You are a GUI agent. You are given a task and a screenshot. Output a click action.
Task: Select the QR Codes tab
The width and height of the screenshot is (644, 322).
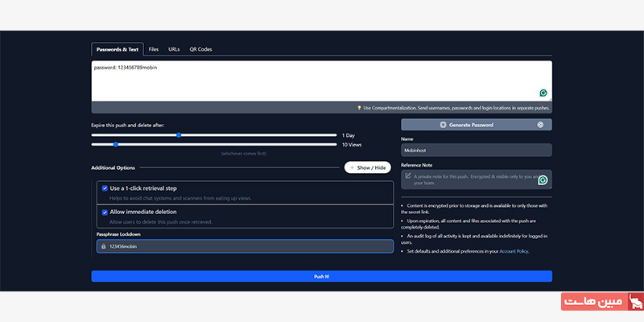pos(200,49)
